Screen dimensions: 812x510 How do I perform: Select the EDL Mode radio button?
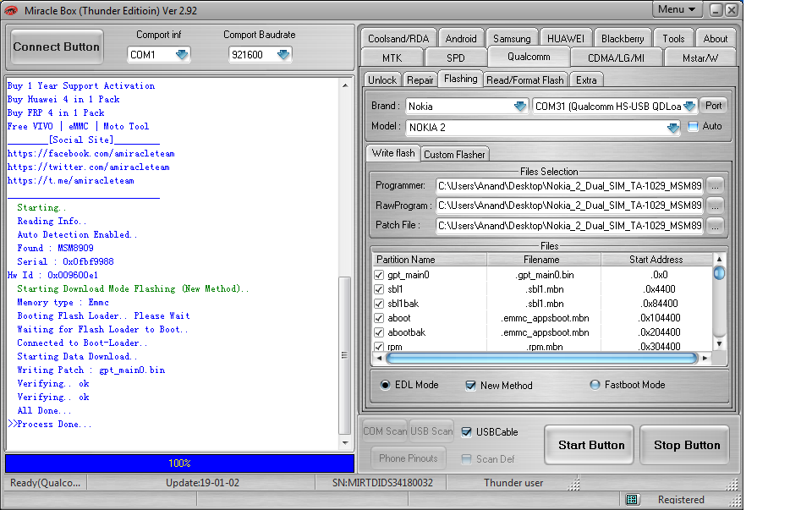pyautogui.click(x=386, y=385)
